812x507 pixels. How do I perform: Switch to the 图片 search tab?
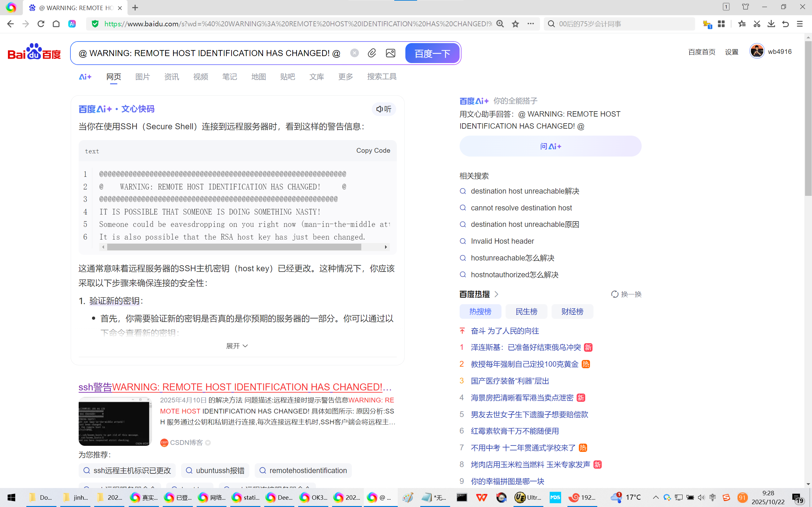pos(142,77)
